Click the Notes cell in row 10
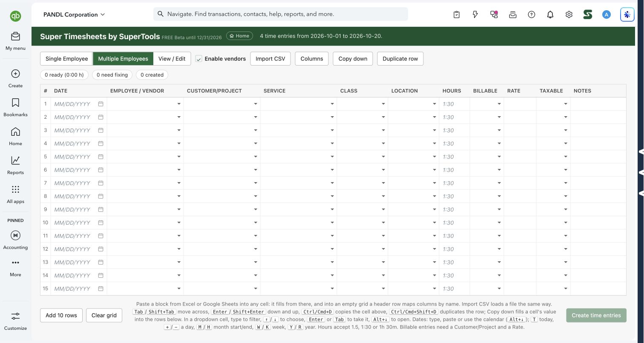 click(x=598, y=223)
